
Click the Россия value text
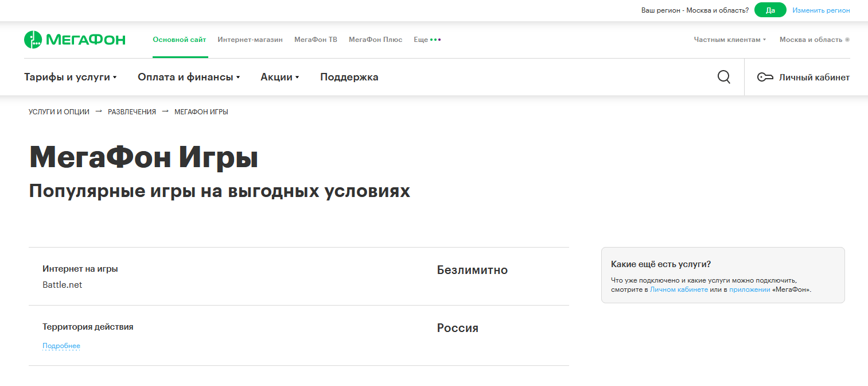(x=458, y=328)
